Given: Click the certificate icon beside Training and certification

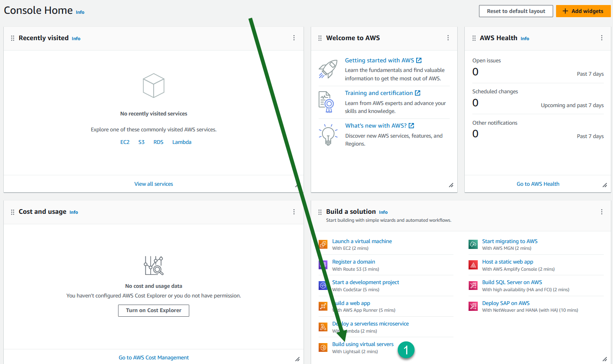Looking at the screenshot, I should pos(327,102).
